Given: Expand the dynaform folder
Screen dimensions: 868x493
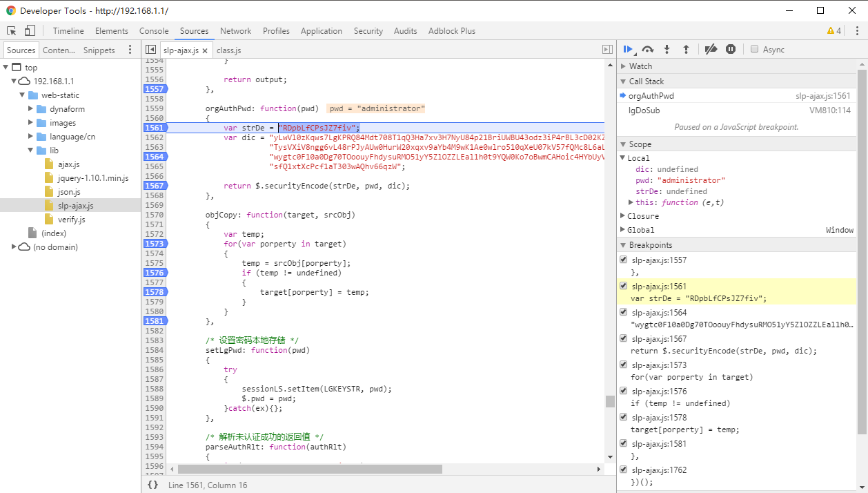Looking at the screenshot, I should [x=31, y=109].
